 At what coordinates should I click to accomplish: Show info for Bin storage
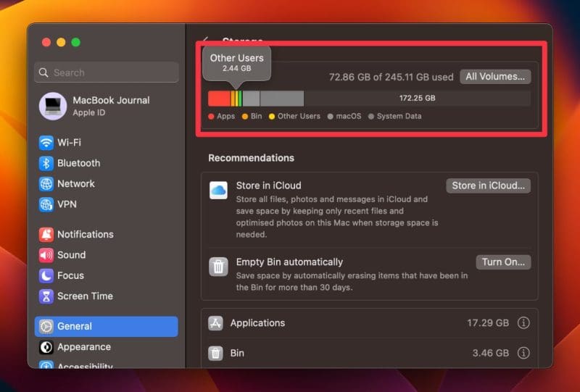(x=523, y=353)
